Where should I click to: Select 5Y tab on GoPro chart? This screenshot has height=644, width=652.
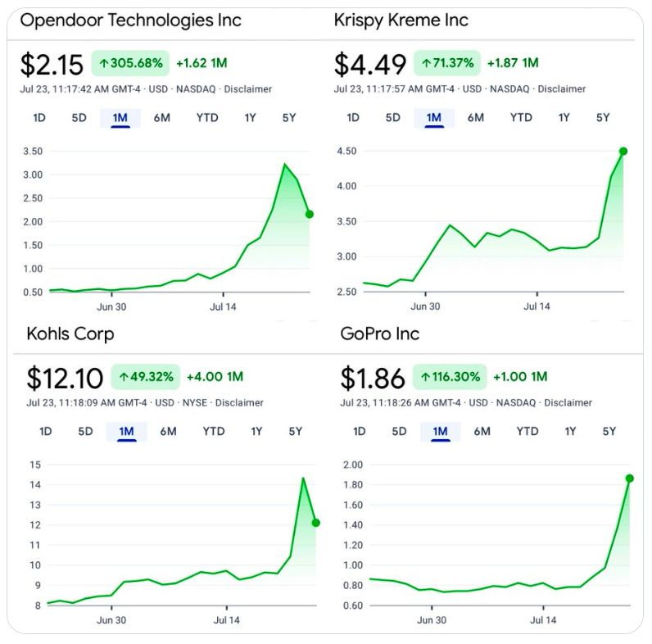[x=609, y=432]
